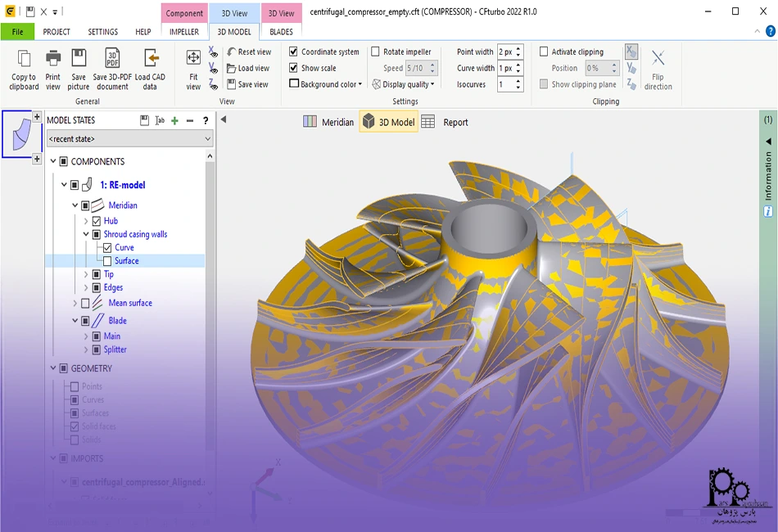This screenshot has height=532, width=778.
Task: Switch to the BLADES ribbon tab
Action: click(281, 32)
